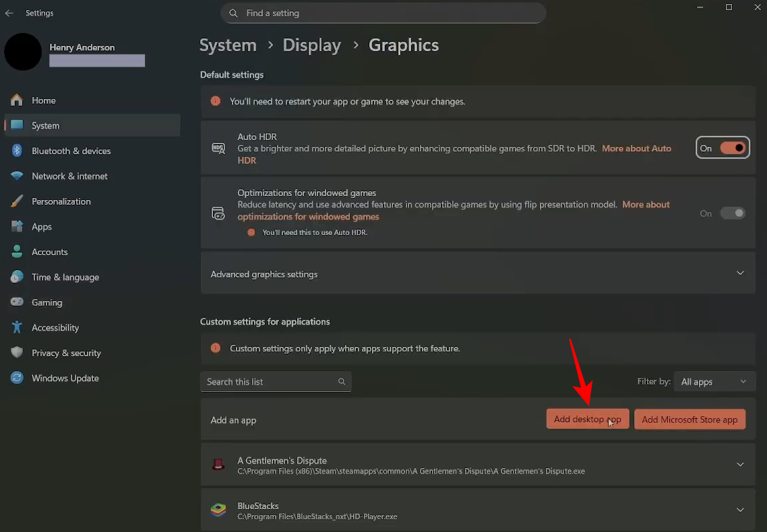Turn off the Auto HDR toggle

[732, 148]
